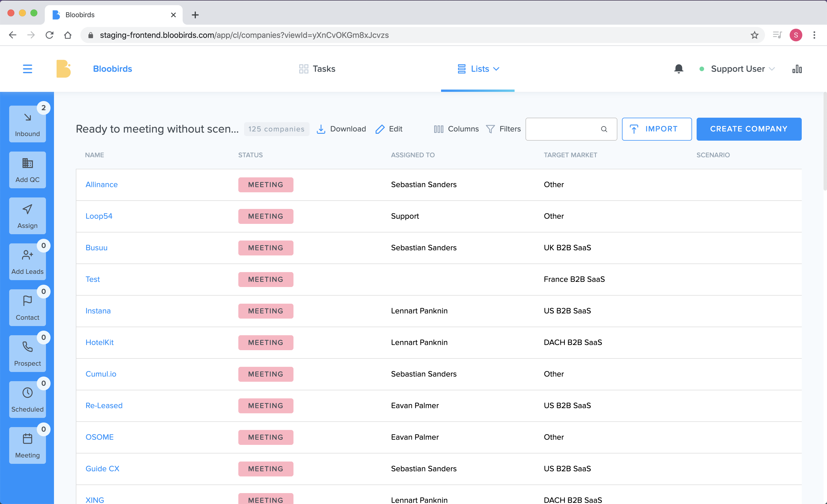Image resolution: width=827 pixels, height=504 pixels.
Task: Click the Bloobirds home text link
Action: click(x=113, y=69)
